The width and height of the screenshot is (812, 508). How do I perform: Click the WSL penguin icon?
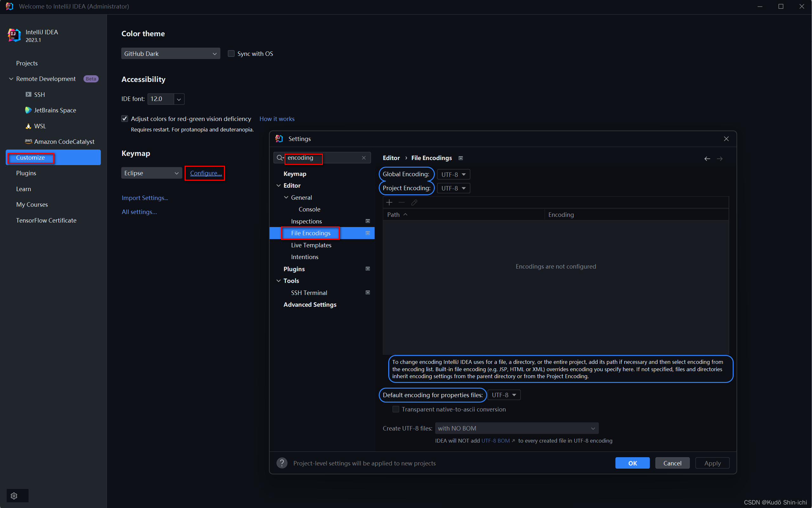coord(29,126)
